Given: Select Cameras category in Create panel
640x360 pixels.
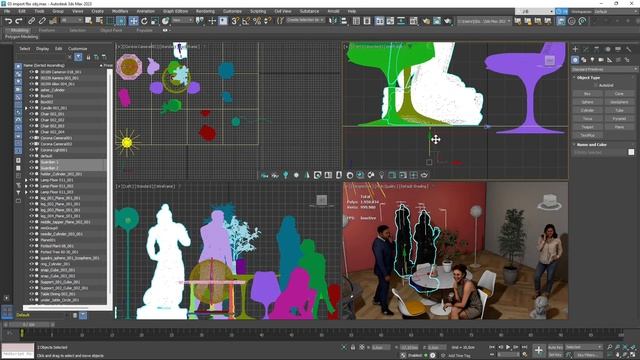Looking at the screenshot, I should click(x=601, y=60).
